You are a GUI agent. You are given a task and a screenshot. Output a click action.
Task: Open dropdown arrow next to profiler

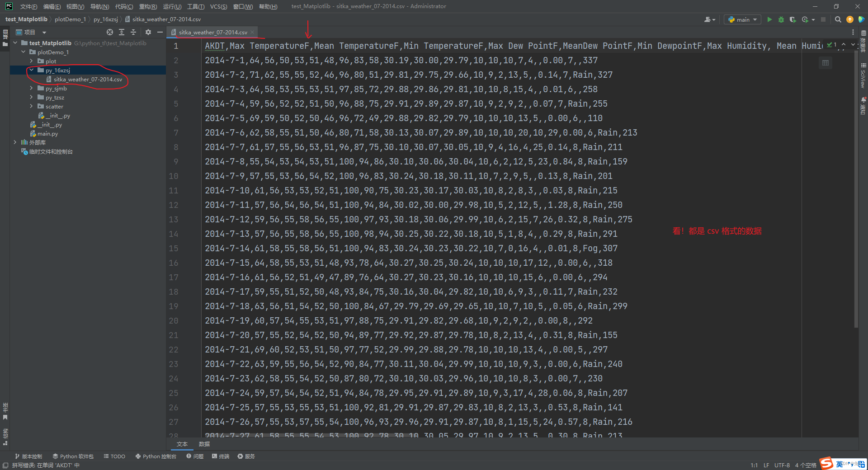pyautogui.click(x=813, y=19)
